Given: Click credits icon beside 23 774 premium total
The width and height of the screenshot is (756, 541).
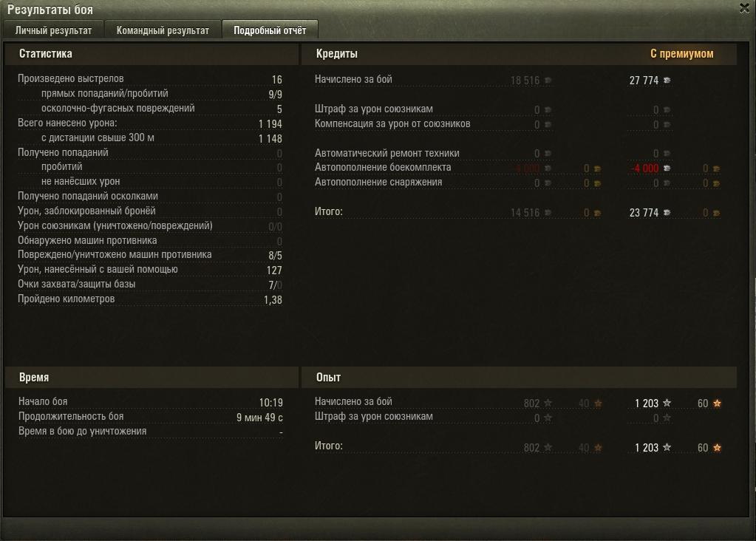Looking at the screenshot, I should tap(667, 212).
